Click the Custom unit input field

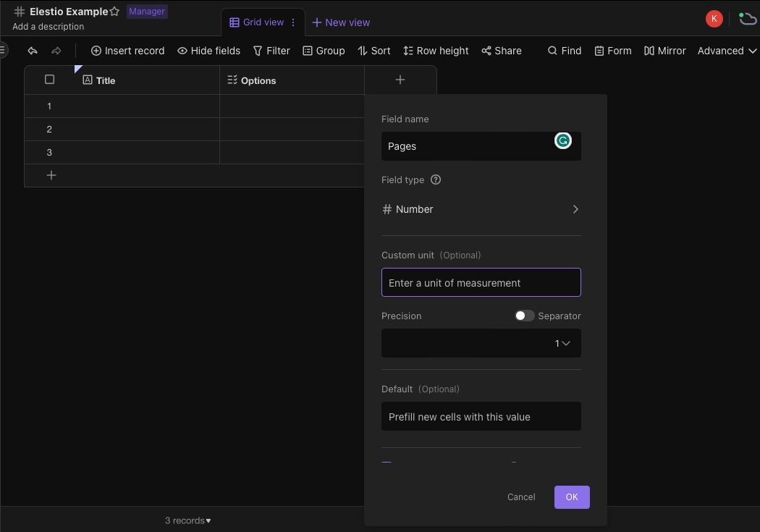(x=481, y=282)
